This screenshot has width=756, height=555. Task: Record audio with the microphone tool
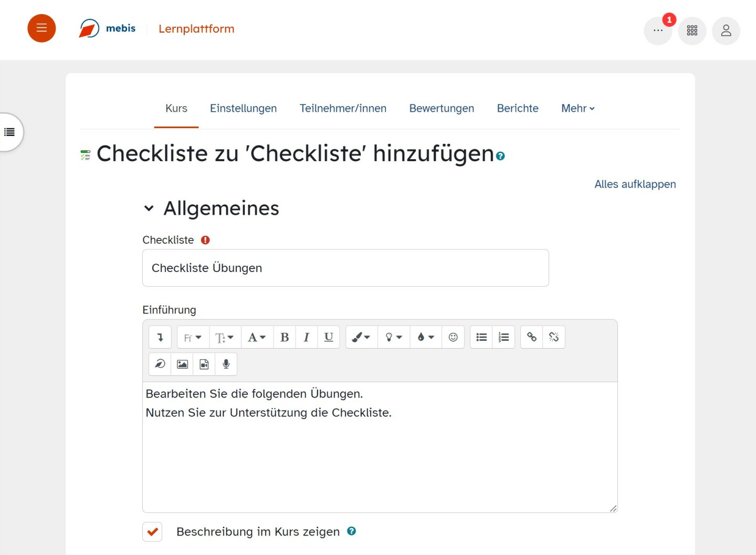pos(226,364)
